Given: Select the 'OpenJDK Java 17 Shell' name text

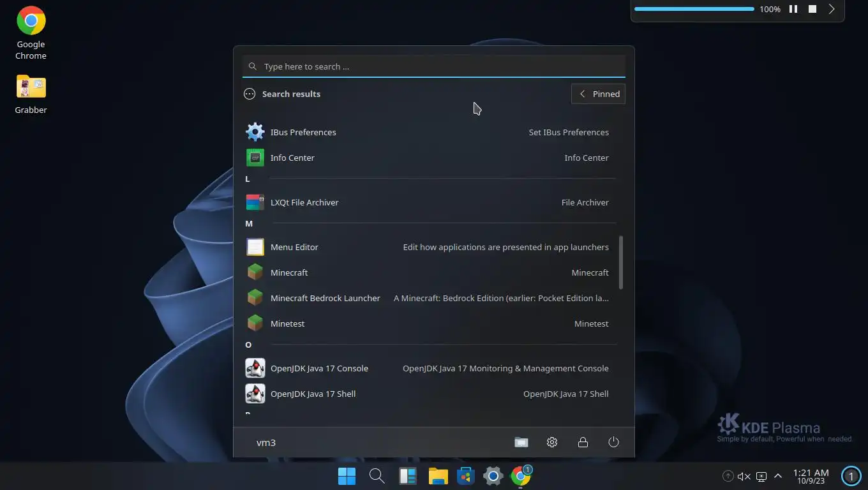Looking at the screenshot, I should tap(313, 394).
